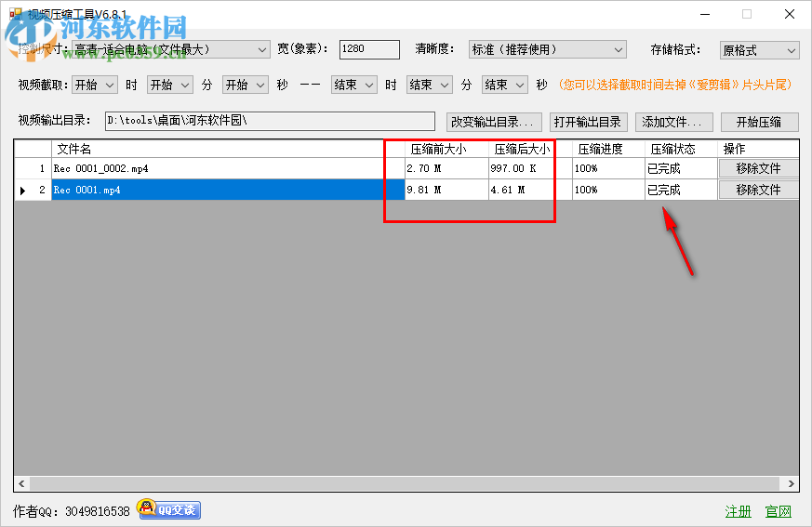Click 改变输出目录 button
The height and width of the screenshot is (527, 812).
494,122
